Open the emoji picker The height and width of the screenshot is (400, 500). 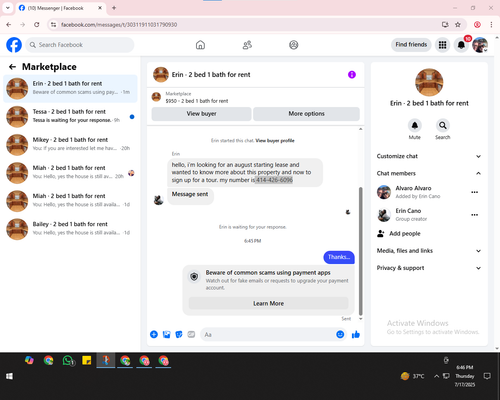(340, 334)
